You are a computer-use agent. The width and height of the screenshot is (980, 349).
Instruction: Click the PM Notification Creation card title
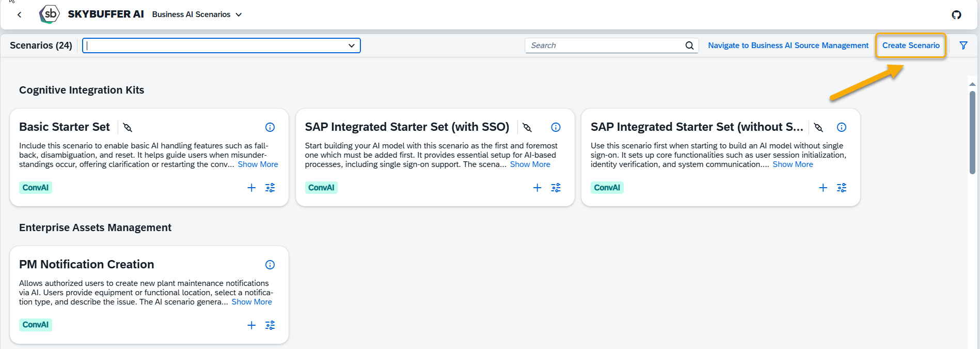pos(87,265)
